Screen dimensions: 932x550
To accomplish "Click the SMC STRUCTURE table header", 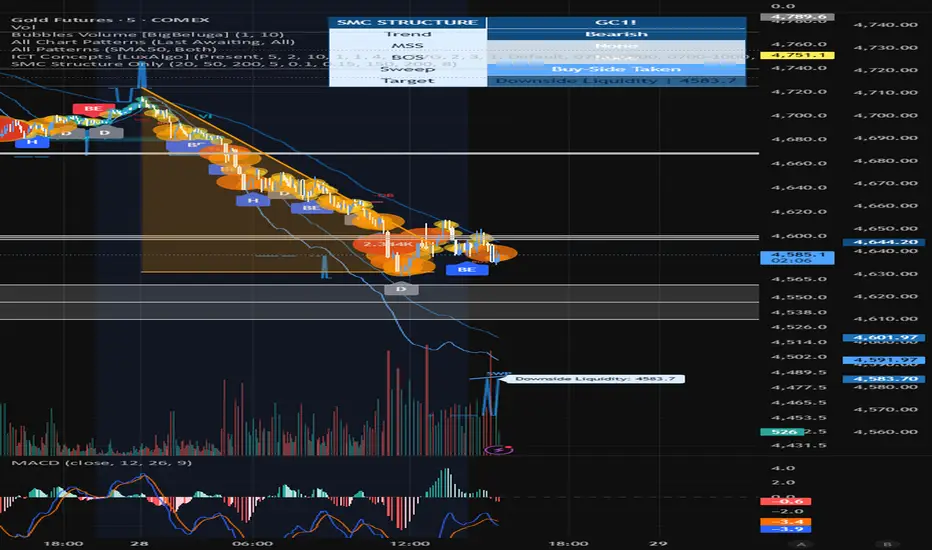I will point(408,23).
